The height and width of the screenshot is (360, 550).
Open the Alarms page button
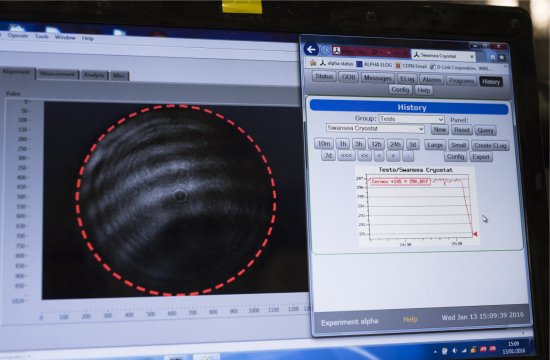pos(431,80)
